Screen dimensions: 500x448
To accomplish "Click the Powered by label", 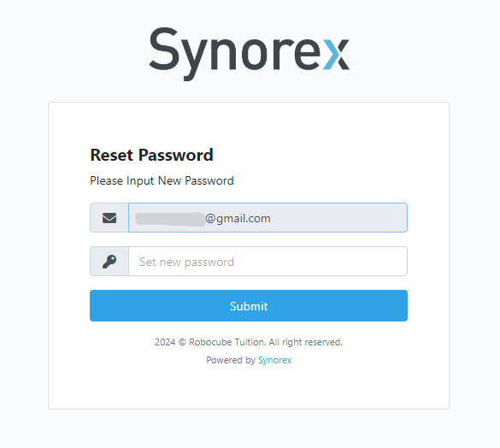I will pyautogui.click(x=231, y=360).
